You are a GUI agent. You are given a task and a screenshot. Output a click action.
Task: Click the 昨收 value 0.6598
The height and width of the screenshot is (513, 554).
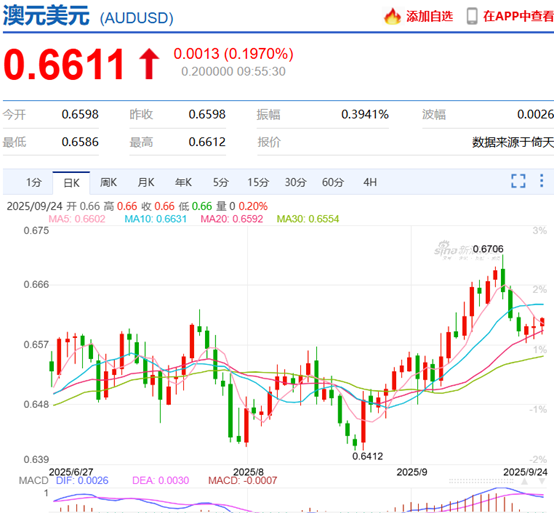click(207, 114)
